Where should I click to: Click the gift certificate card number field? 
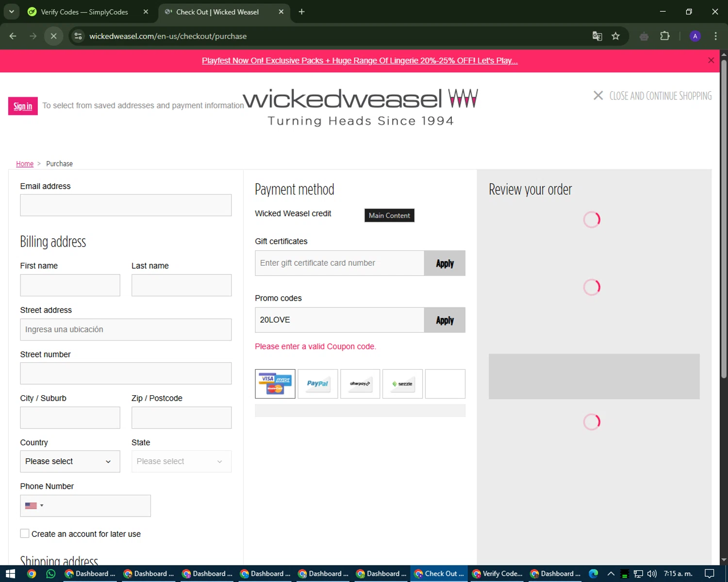[340, 263]
